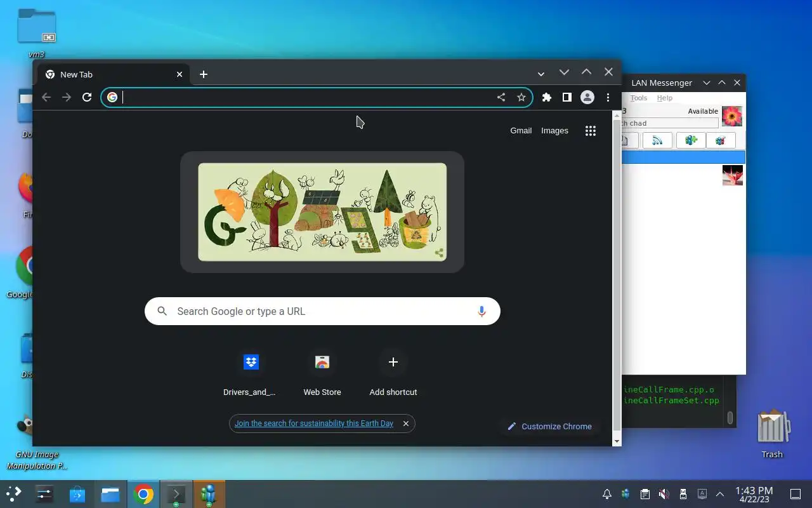This screenshot has width=812, height=508.
Task: Open Google Images link
Action: pos(554,131)
